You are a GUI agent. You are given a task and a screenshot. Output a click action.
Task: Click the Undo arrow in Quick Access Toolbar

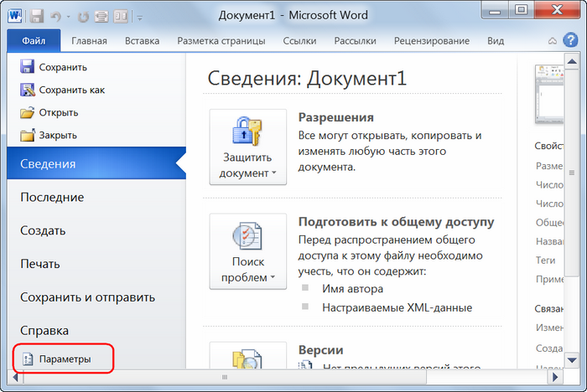(x=56, y=17)
